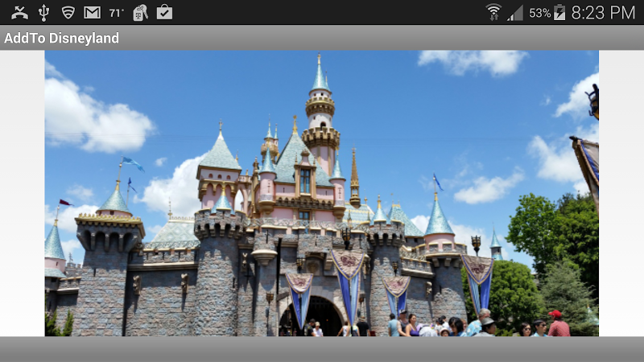The height and width of the screenshot is (362, 644).
Task: Tap the cellular signal strength icon
Action: point(514,13)
